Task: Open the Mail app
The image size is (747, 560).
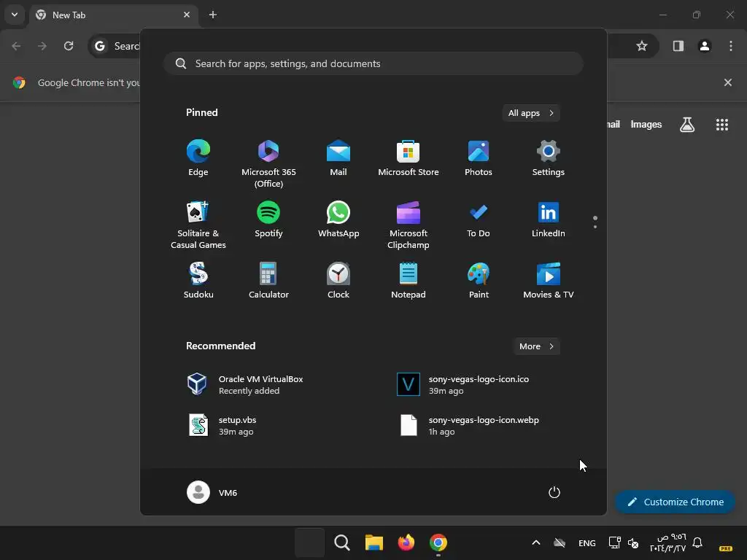Action: click(338, 158)
